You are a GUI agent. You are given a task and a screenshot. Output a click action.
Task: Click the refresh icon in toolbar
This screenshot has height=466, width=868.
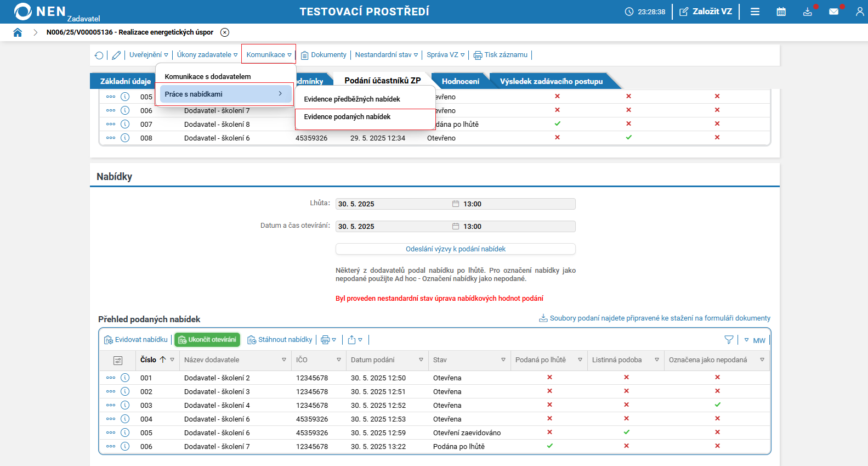[x=99, y=55]
